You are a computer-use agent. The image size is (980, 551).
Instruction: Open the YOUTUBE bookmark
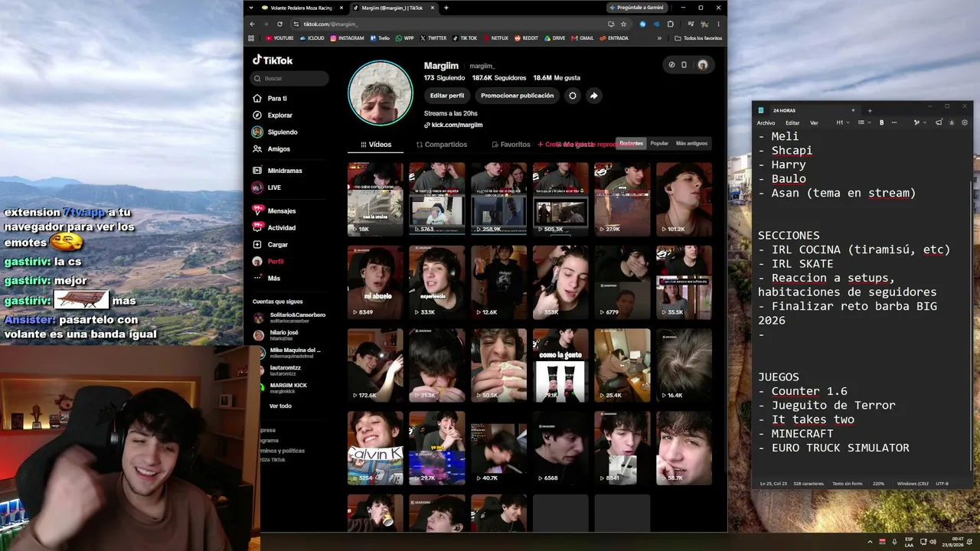pos(279,37)
